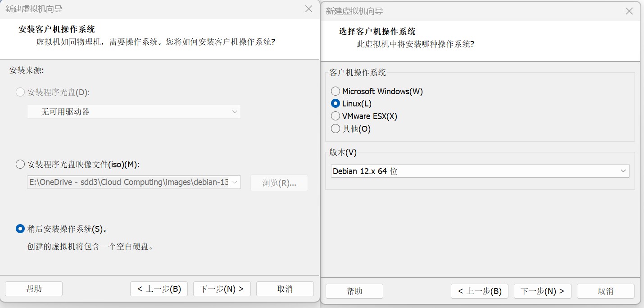
Task: Click 取消 in the guest OS dialog
Action: [606, 291]
